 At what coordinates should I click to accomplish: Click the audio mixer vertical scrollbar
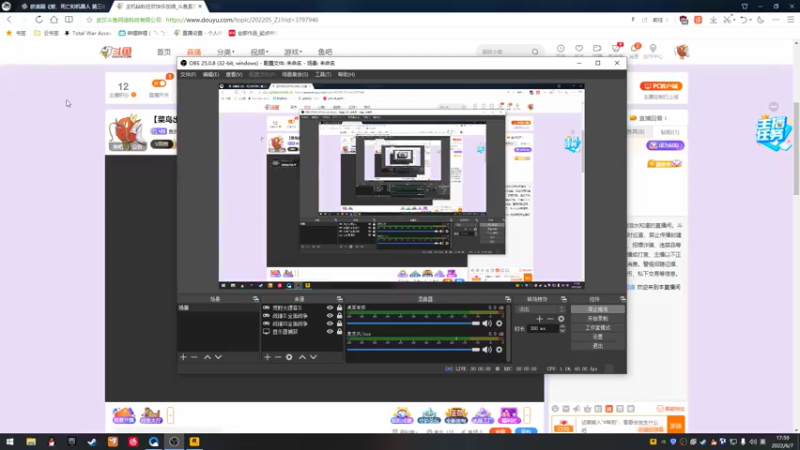coord(508,333)
